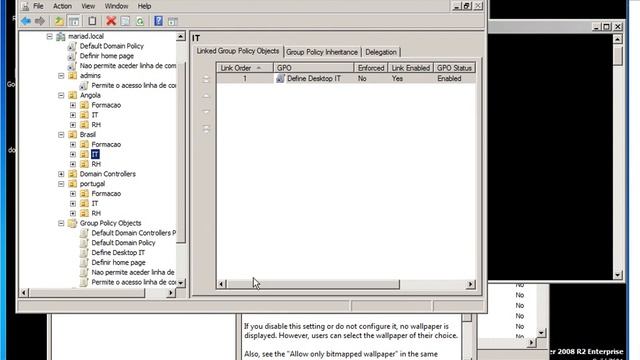
Task: Delete the selection with the red X icon
Action: pyautogui.click(x=111, y=21)
